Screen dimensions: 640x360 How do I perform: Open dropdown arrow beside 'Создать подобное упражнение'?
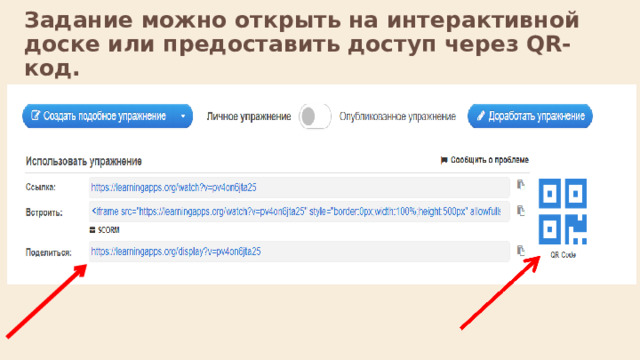pos(183,116)
